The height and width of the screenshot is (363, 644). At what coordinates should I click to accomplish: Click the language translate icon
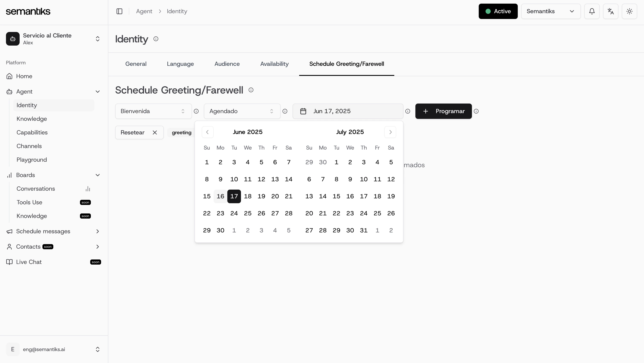tap(611, 11)
